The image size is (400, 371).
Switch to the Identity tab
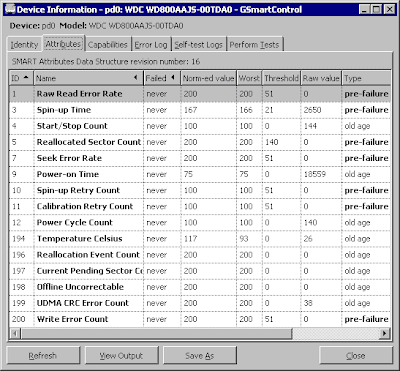[24, 45]
